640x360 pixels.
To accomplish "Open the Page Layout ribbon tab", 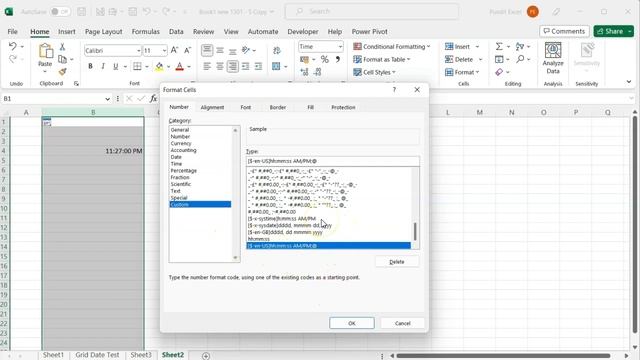I will pos(104,31).
